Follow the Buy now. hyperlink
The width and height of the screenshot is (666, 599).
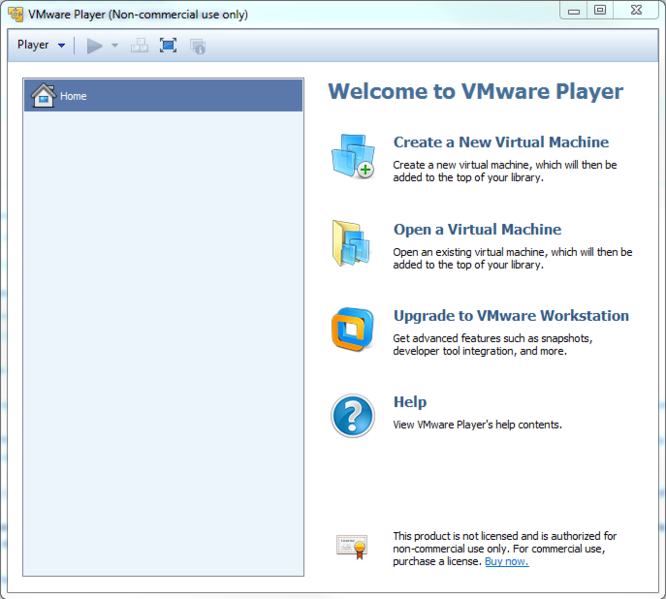[x=507, y=562]
